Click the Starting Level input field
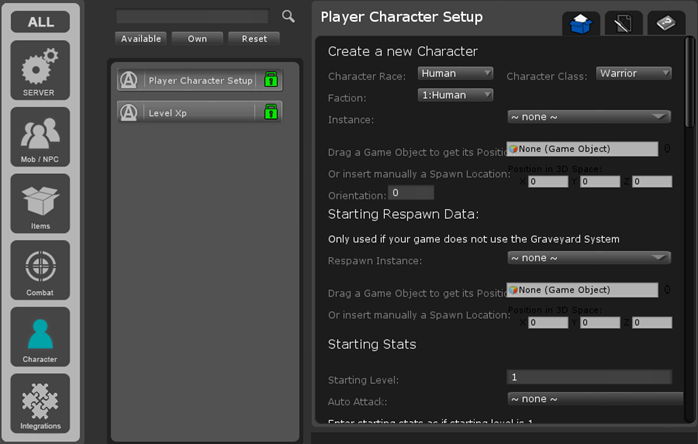This screenshot has height=444, width=698. click(588, 377)
